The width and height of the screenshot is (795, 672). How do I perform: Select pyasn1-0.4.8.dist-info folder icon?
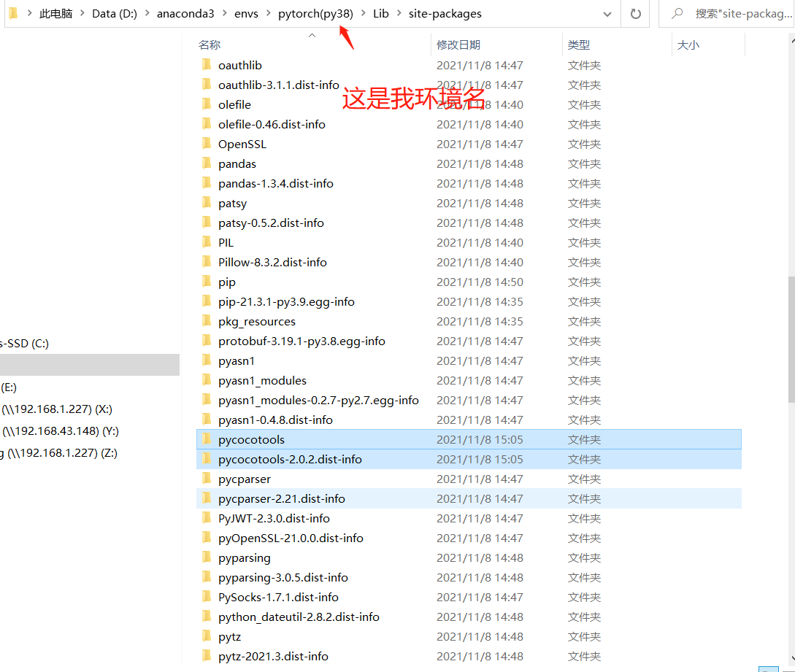[207, 419]
